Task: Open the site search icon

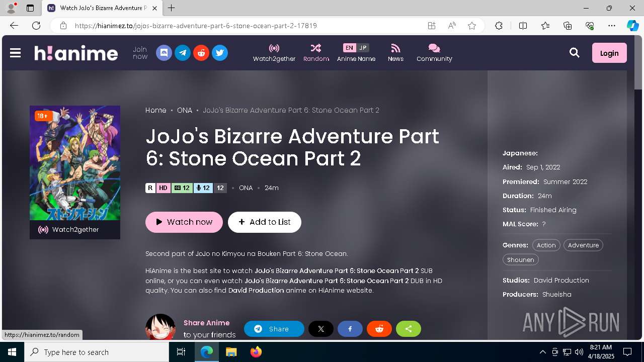Action: coord(575,53)
